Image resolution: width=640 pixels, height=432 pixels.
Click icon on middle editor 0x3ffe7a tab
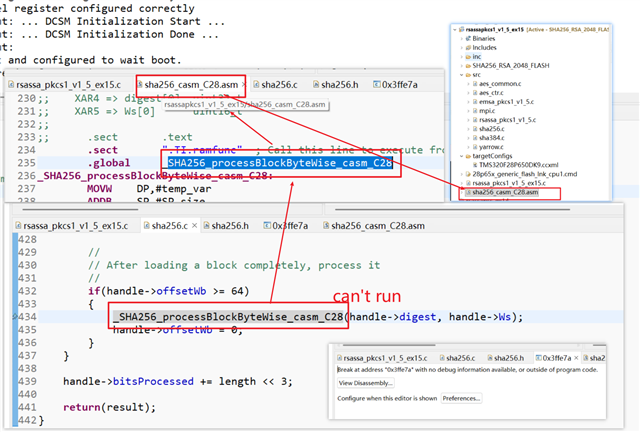(267, 225)
